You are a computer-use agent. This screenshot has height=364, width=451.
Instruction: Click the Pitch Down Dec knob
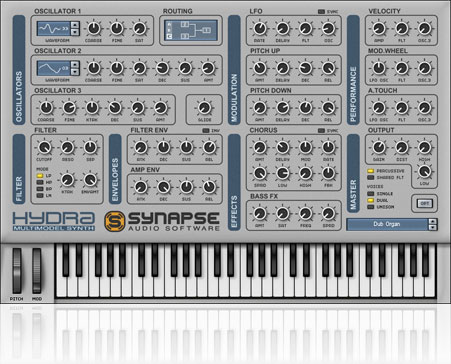[305, 108]
